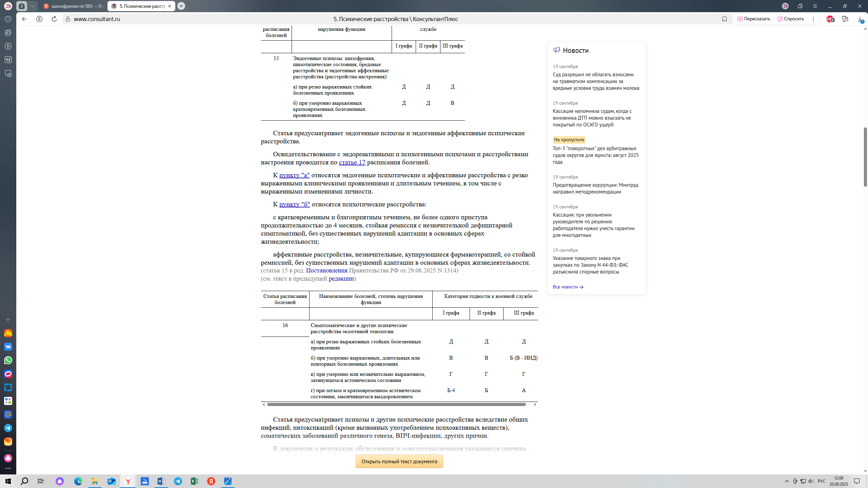Viewport: 868px width, 488px height.
Task: Open Excel from taskbar
Action: pos(195,481)
